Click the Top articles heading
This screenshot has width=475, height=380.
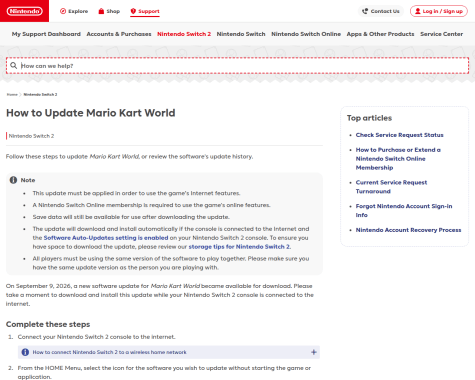click(369, 118)
